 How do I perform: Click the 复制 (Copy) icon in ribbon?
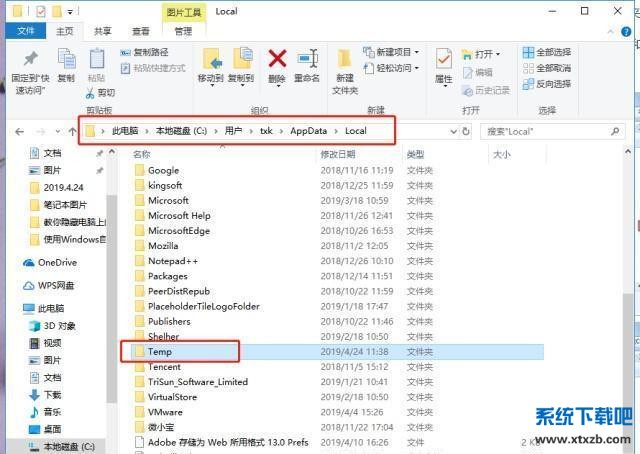click(66, 60)
